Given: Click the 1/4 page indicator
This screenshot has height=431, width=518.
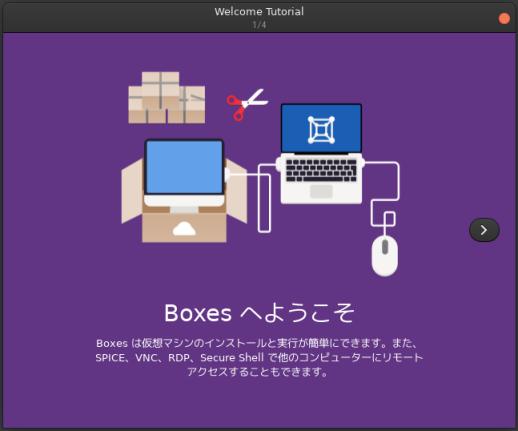Looking at the screenshot, I should [x=259, y=25].
